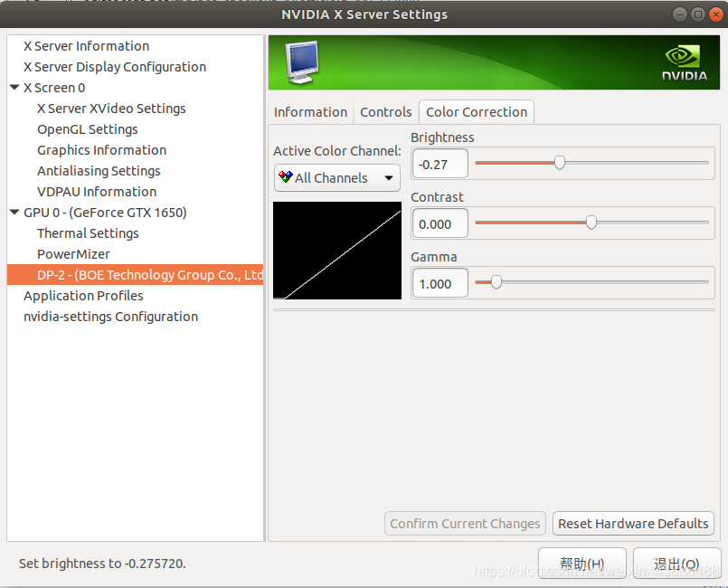Open the Active Color Channel dropdown arrow
This screenshot has width=728, height=588.
[x=389, y=178]
